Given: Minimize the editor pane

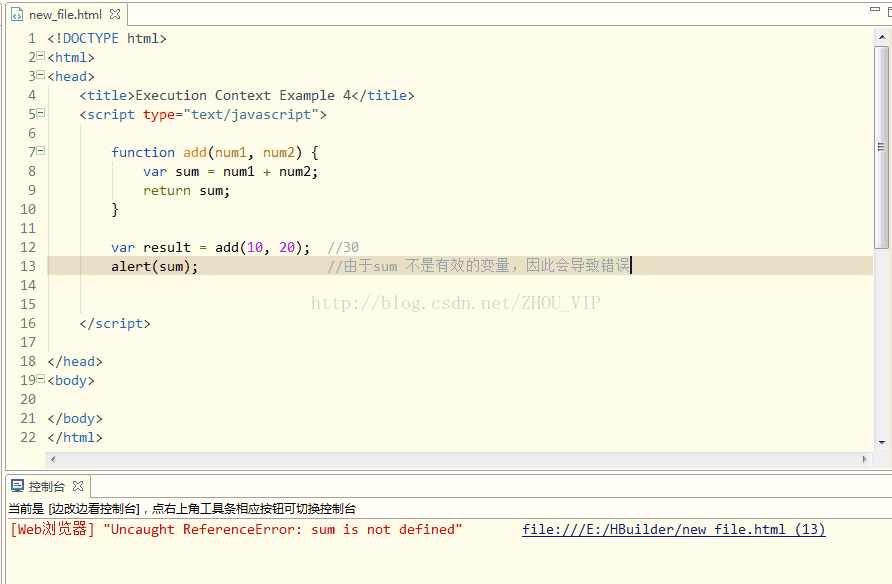Looking at the screenshot, I should pyautogui.click(x=875, y=10).
